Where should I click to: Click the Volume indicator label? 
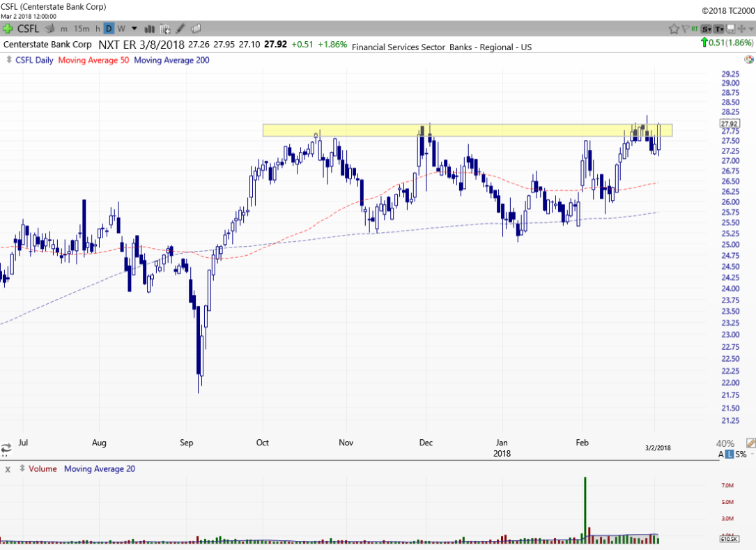tap(43, 469)
